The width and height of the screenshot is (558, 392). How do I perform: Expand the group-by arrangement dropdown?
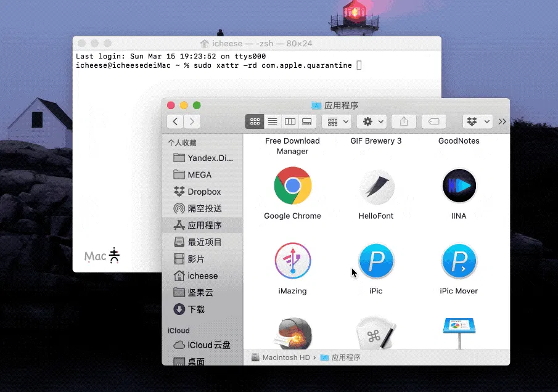click(x=337, y=121)
